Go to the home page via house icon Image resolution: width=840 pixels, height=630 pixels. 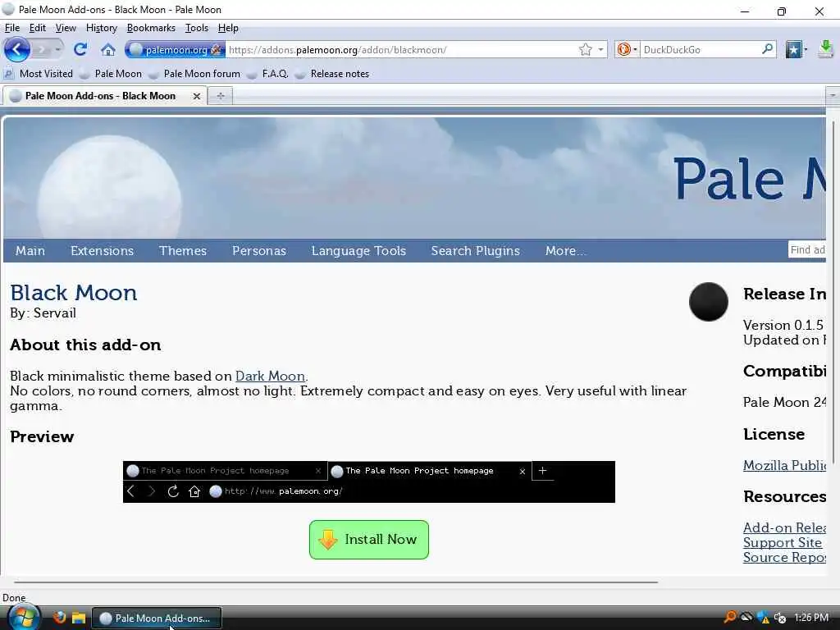(108, 50)
